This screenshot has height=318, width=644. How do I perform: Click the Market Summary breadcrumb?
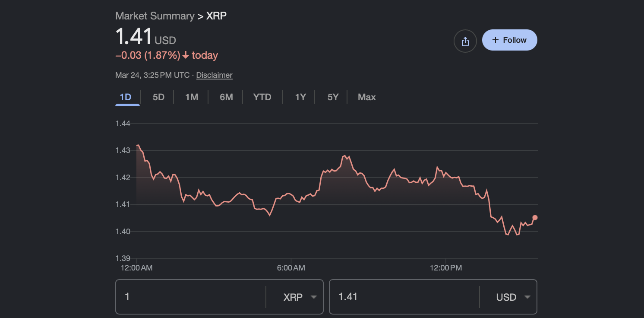pos(155,16)
